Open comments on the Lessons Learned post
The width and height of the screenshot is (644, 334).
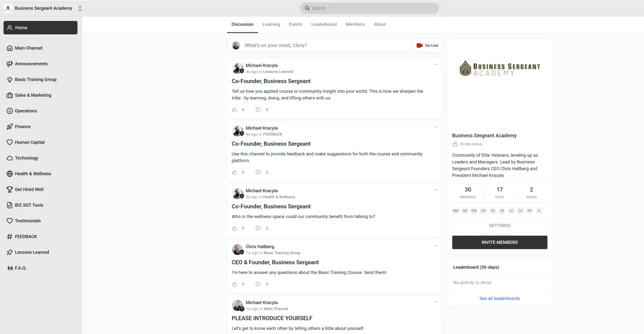(258, 110)
